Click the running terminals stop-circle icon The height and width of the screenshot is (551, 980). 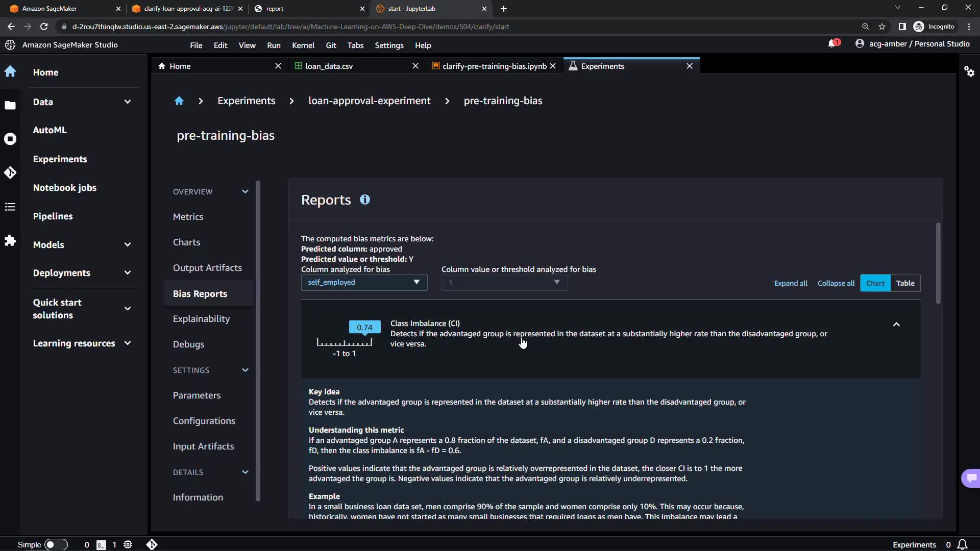pyautogui.click(x=10, y=139)
